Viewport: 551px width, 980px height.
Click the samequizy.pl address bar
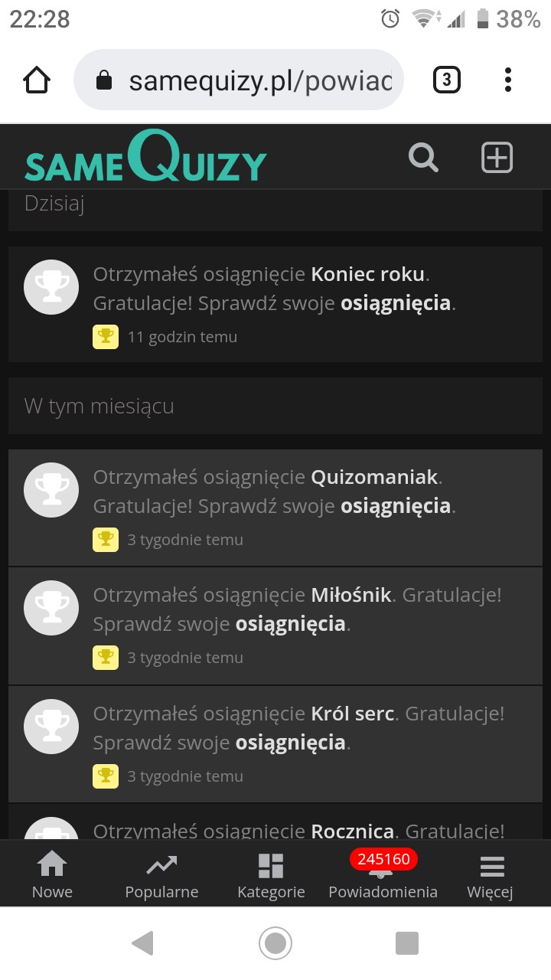click(x=245, y=80)
